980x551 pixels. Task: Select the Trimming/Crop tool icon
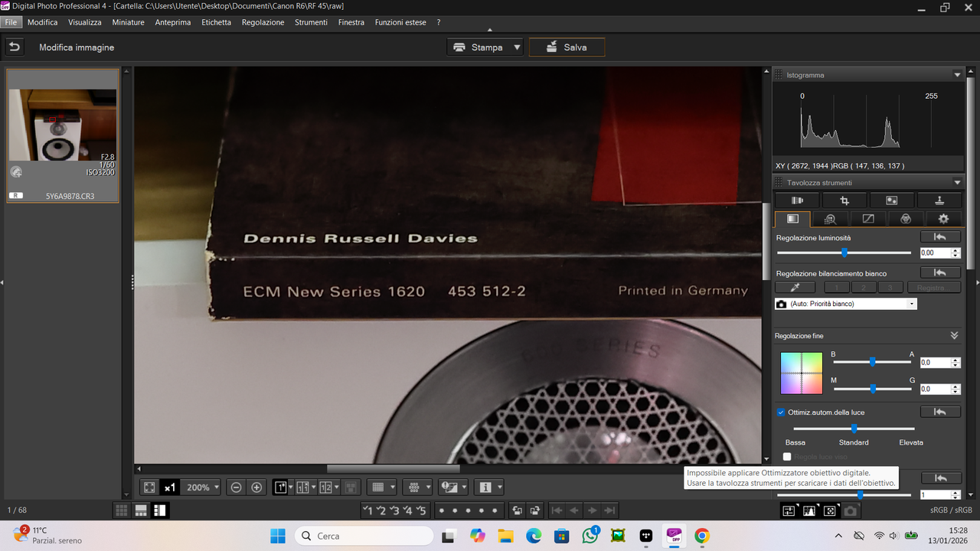point(844,200)
